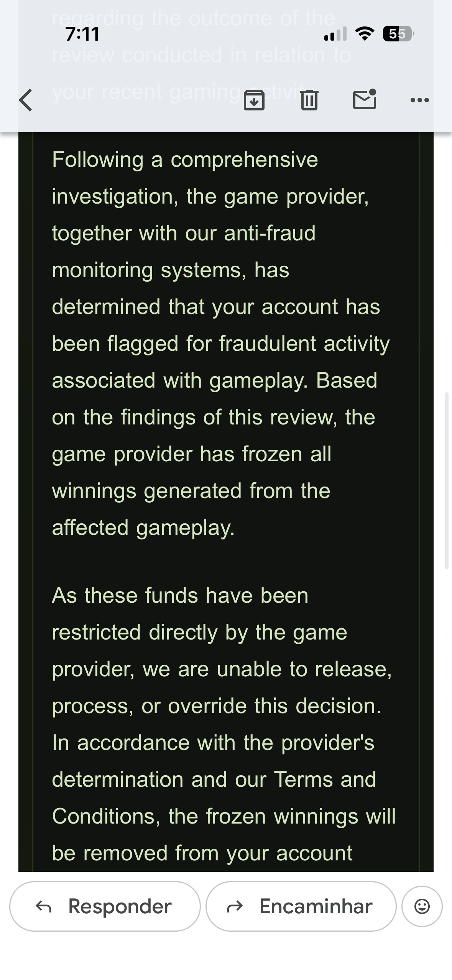Tap the paragraph starting 'As these funds'
The image size is (452, 980).
[224, 724]
